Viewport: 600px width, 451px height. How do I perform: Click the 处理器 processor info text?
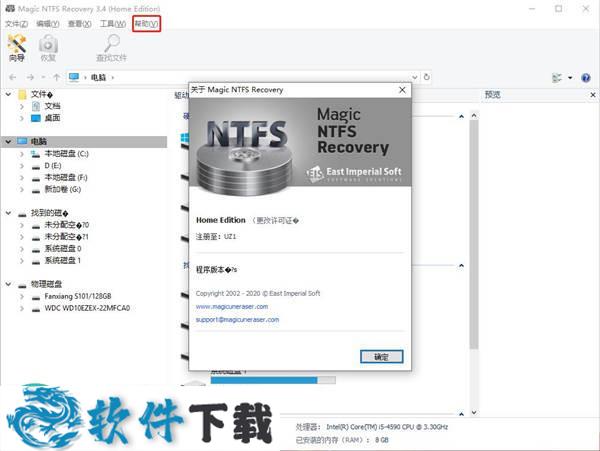[x=372, y=427]
